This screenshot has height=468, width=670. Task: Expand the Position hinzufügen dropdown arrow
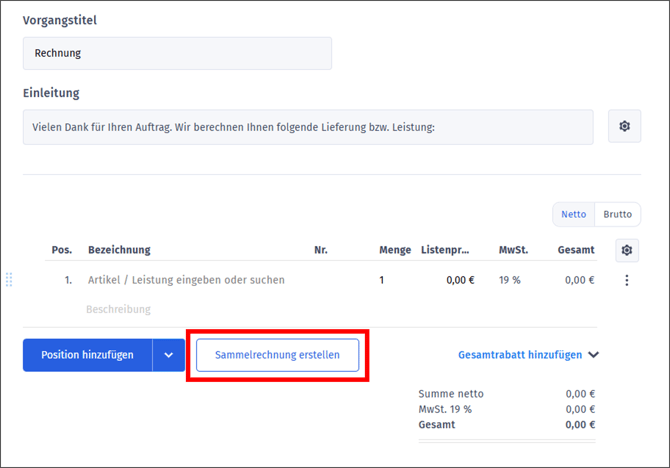pyautogui.click(x=169, y=355)
